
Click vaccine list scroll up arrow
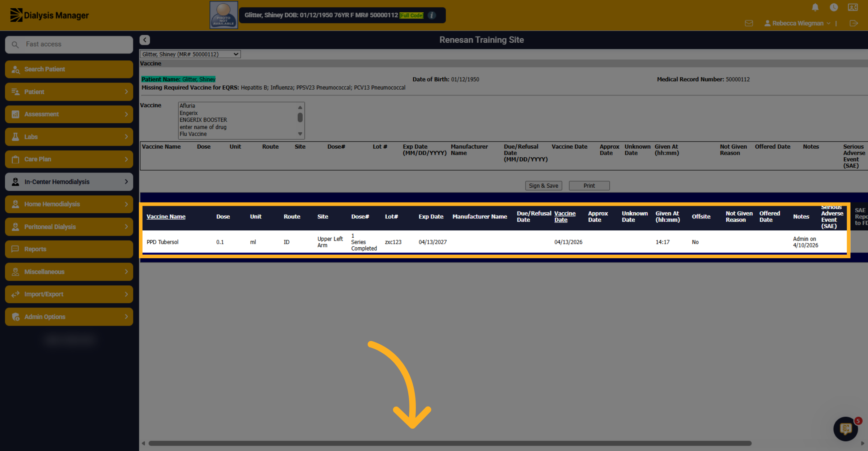(300, 107)
